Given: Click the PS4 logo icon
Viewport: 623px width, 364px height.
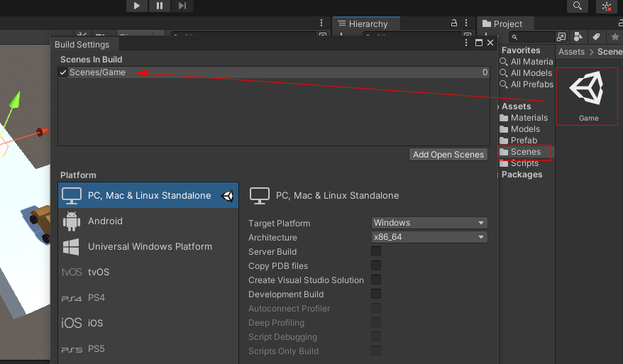Looking at the screenshot, I should (72, 299).
